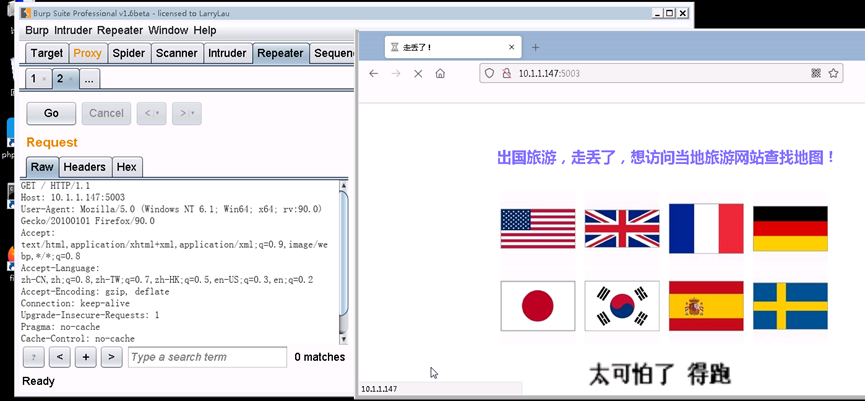Show the page QR code

[x=816, y=73]
